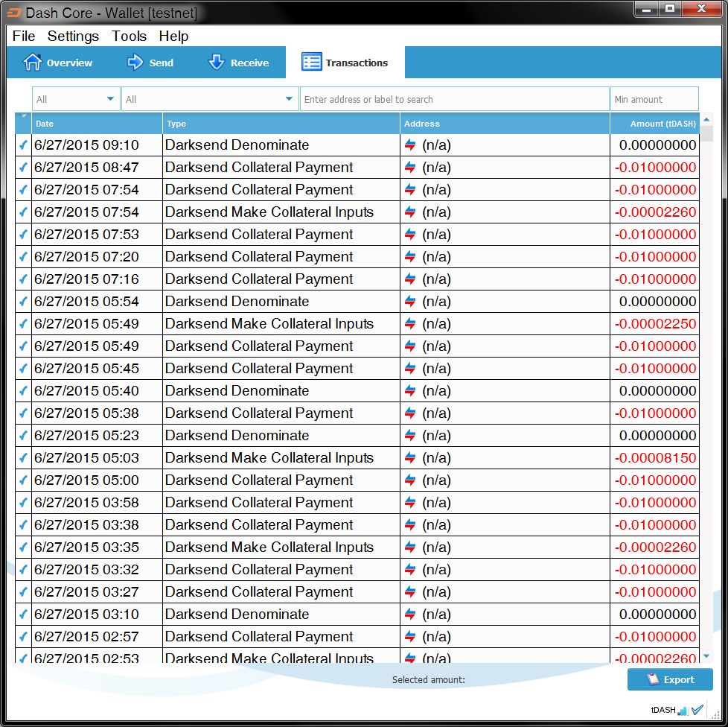Expand the date range filter dropdown
Screen dimensions: 728x727
[76, 99]
